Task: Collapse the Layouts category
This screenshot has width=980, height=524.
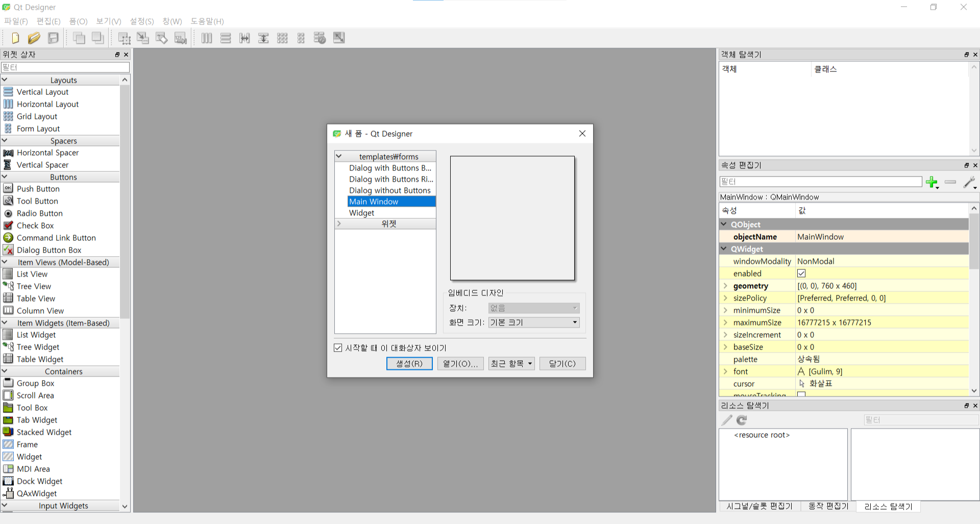Action: [x=5, y=80]
